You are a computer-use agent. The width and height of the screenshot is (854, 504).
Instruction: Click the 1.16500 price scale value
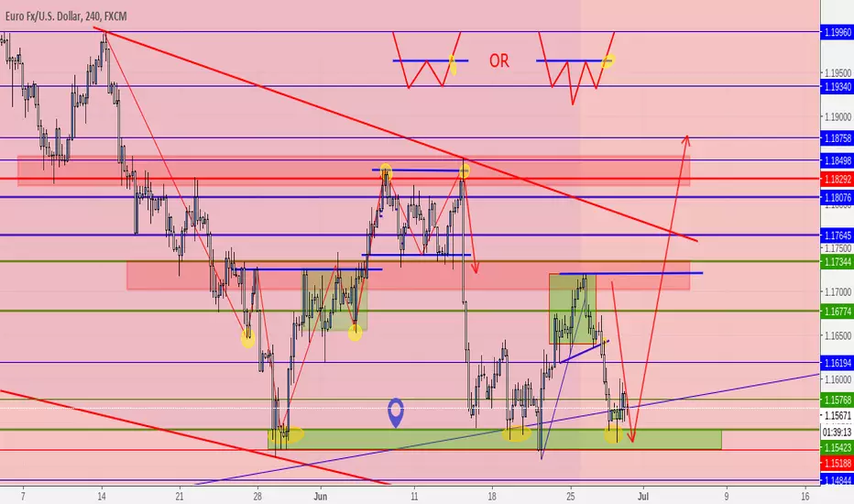coord(838,335)
